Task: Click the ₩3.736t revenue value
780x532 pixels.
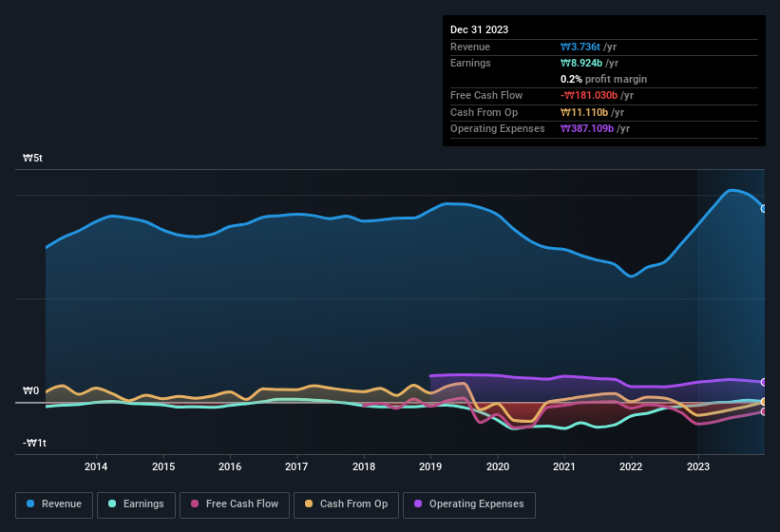Action: coord(580,47)
